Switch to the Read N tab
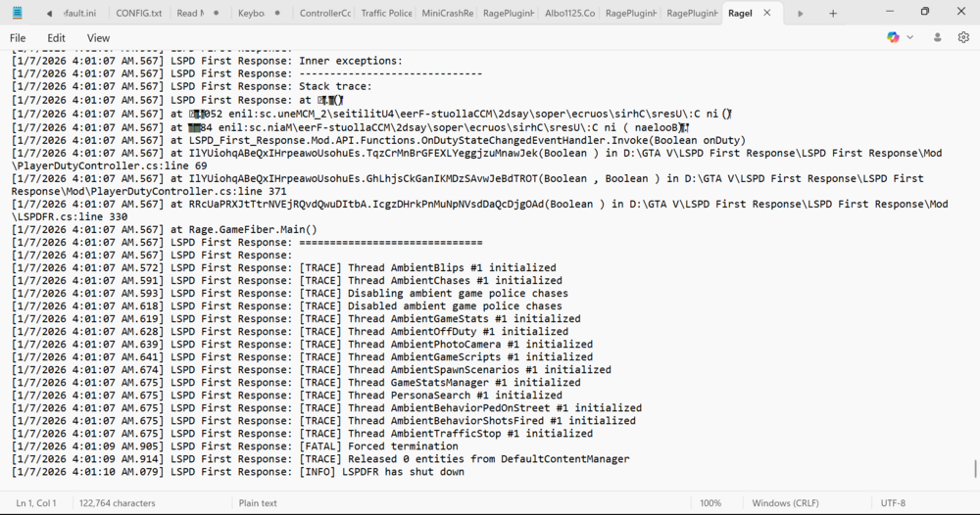This screenshot has width=980, height=515. point(190,13)
